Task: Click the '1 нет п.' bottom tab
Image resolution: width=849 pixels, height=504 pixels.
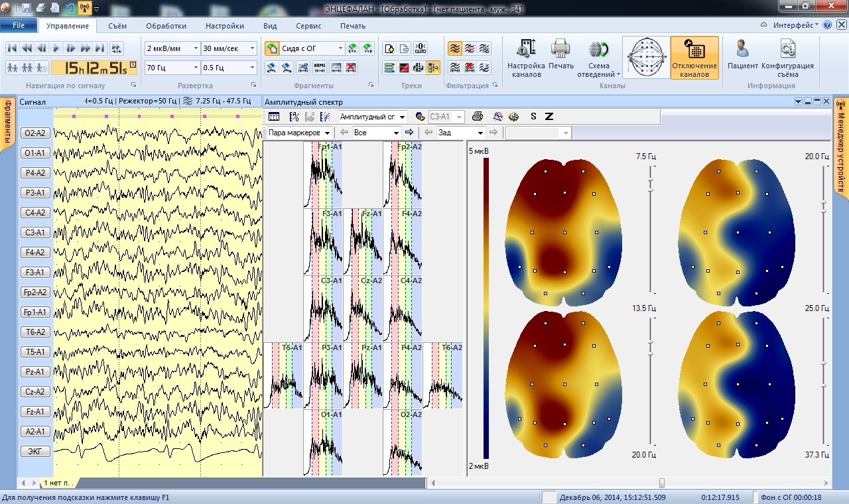Action: [60, 483]
